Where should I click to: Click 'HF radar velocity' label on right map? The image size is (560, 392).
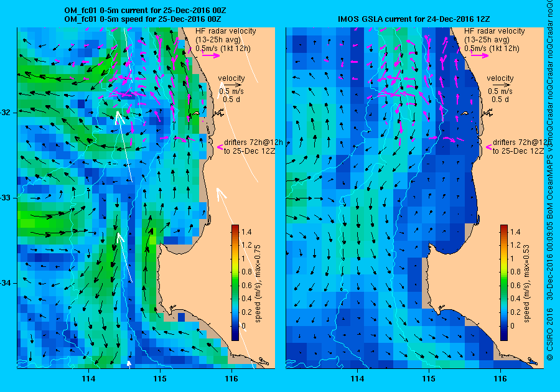[x=495, y=31]
